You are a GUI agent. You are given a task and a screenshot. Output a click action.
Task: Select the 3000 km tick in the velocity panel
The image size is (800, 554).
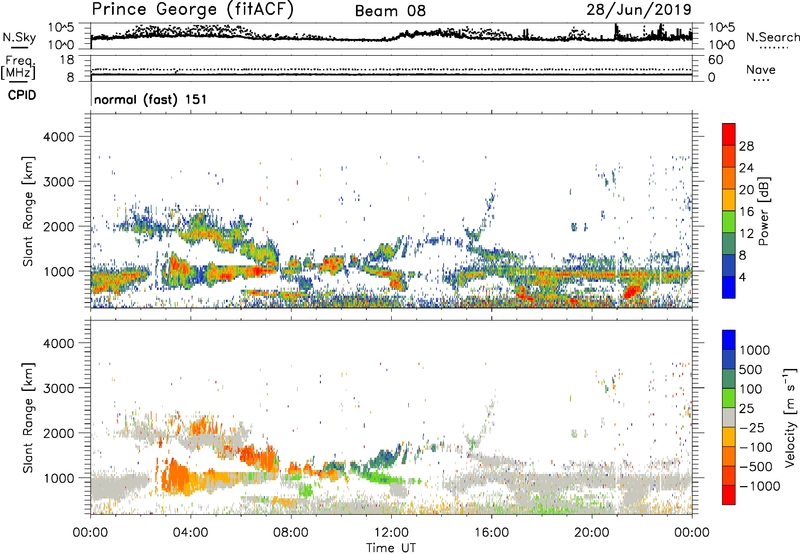[59, 388]
